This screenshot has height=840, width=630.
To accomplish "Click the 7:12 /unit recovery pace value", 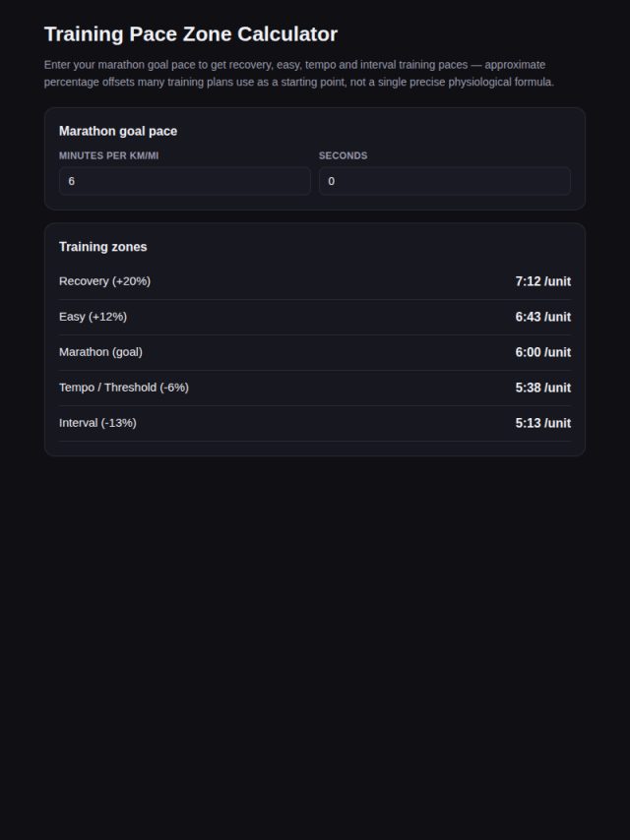I will coord(543,281).
